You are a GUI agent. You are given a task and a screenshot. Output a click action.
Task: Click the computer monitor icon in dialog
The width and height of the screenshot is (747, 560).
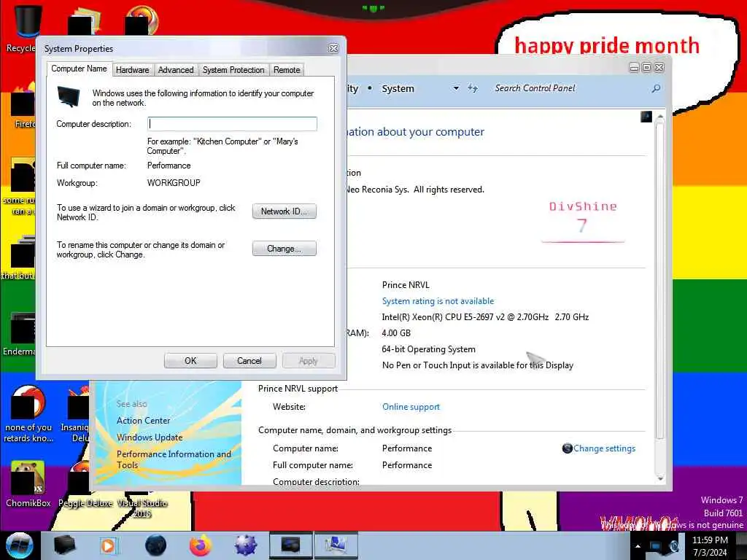[69, 96]
